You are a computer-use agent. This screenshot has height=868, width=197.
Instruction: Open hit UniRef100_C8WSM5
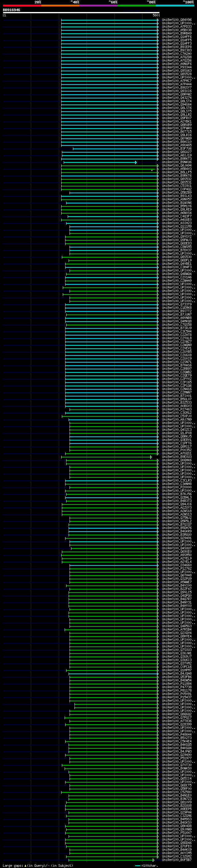pos(177,247)
